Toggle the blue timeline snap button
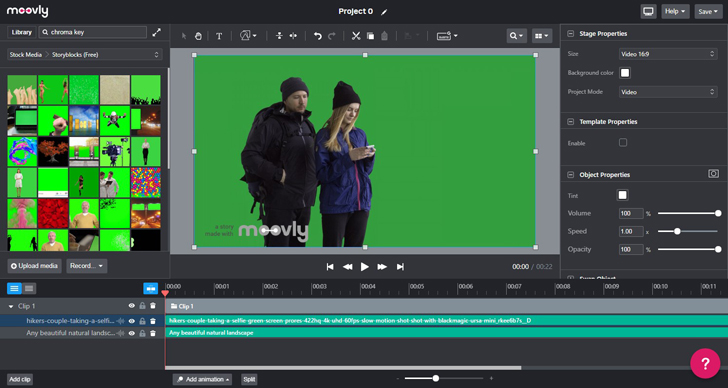The width and height of the screenshot is (728, 388). [x=150, y=289]
